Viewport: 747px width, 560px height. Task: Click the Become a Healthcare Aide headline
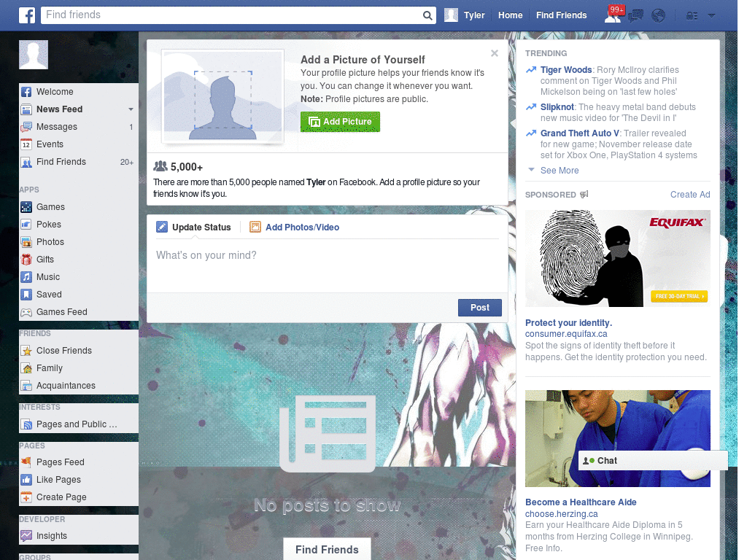[x=581, y=502]
